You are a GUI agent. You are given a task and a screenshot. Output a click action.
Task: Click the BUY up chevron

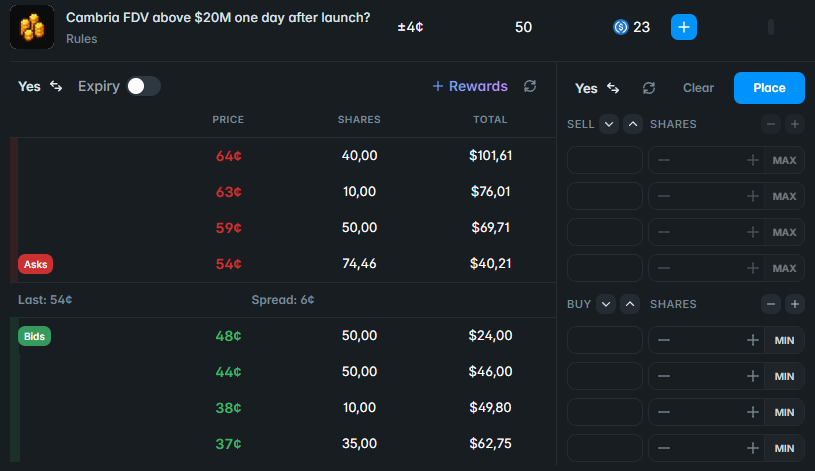point(629,304)
